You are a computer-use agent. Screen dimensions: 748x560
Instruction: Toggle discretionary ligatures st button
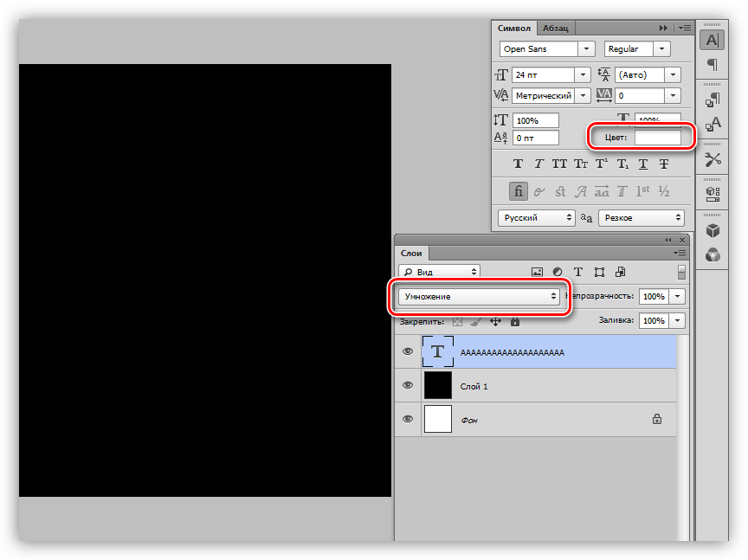point(560,191)
